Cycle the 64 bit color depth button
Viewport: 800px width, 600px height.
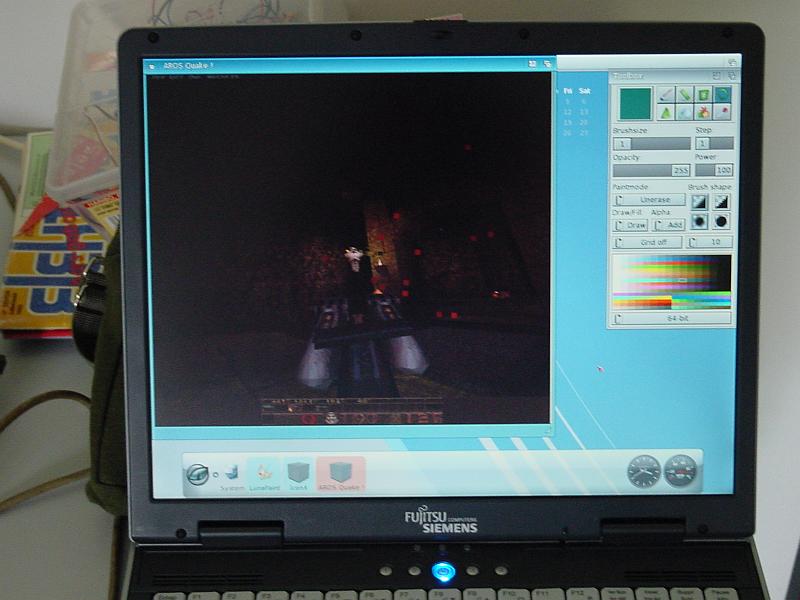pos(672,318)
